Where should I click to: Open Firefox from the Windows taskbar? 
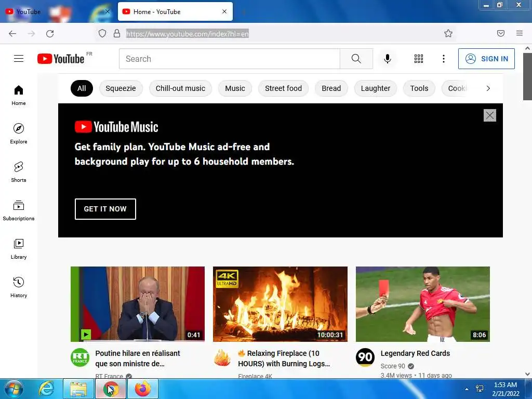click(x=143, y=389)
